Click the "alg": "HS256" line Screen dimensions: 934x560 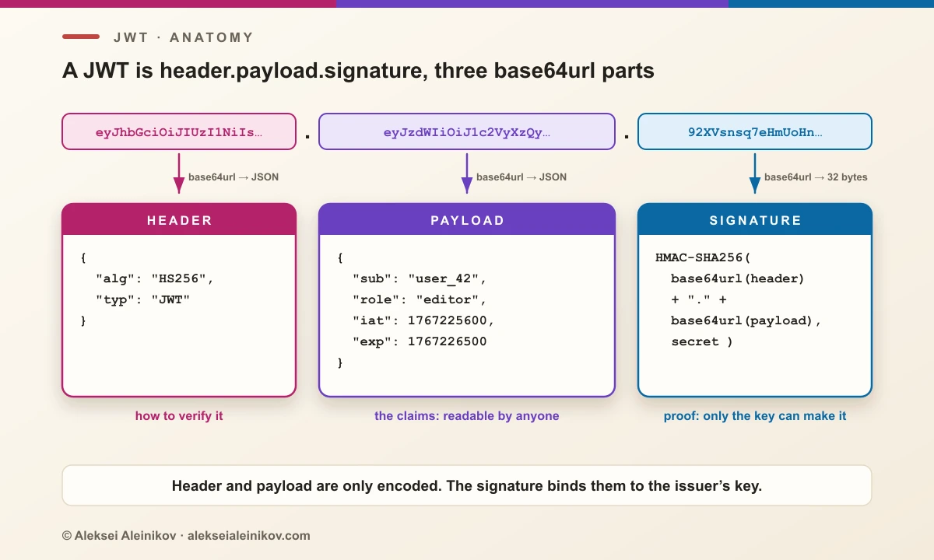154,278
